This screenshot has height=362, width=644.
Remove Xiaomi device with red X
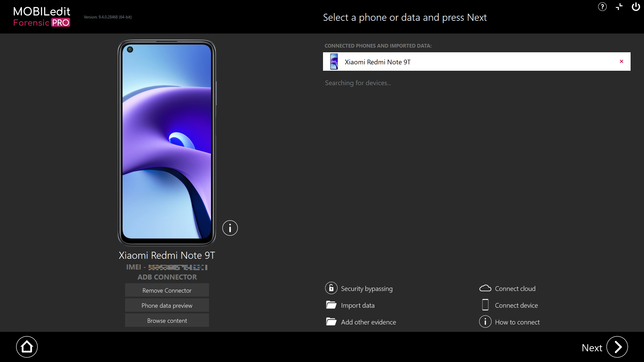point(621,61)
